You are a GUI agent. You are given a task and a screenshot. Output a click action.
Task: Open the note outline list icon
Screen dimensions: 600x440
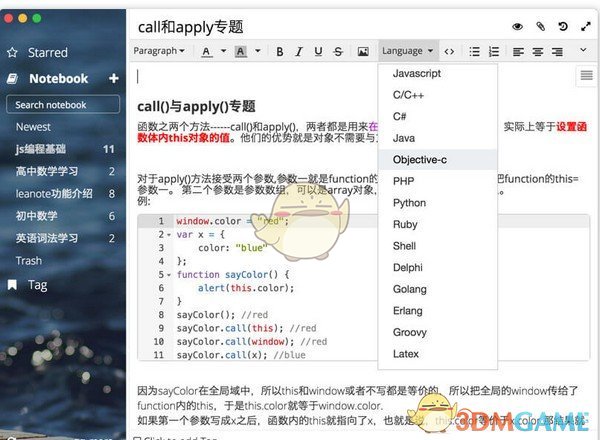point(586,75)
